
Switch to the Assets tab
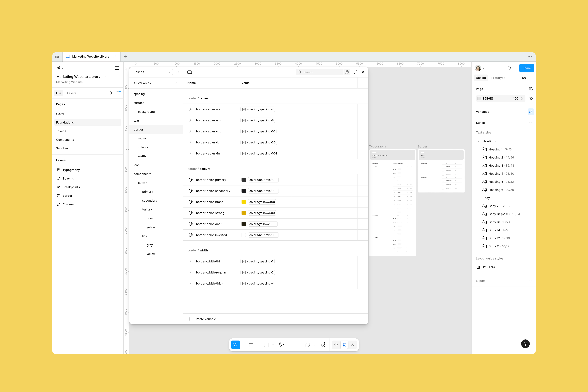click(x=71, y=93)
